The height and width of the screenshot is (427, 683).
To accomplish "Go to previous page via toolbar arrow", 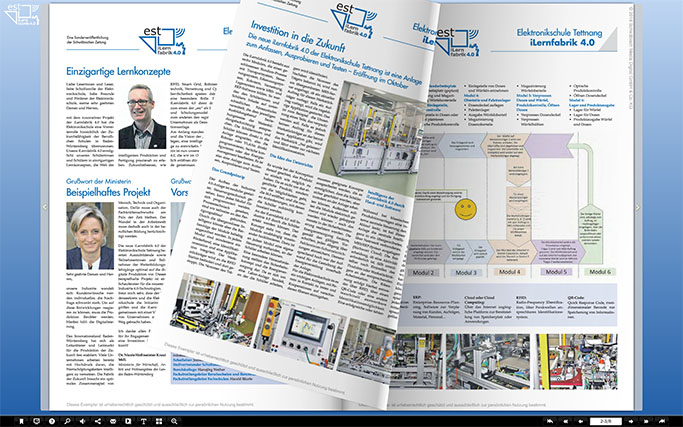I will pos(581,421).
